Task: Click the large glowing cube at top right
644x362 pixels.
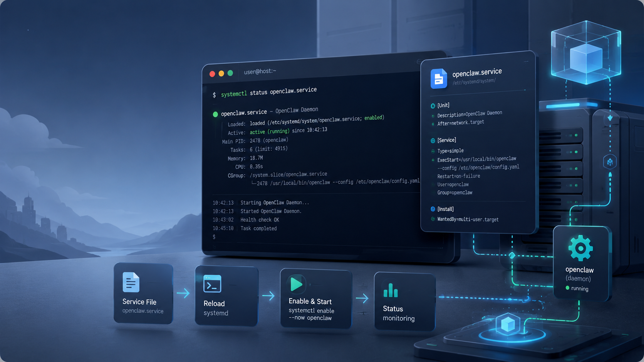Action: pyautogui.click(x=586, y=53)
